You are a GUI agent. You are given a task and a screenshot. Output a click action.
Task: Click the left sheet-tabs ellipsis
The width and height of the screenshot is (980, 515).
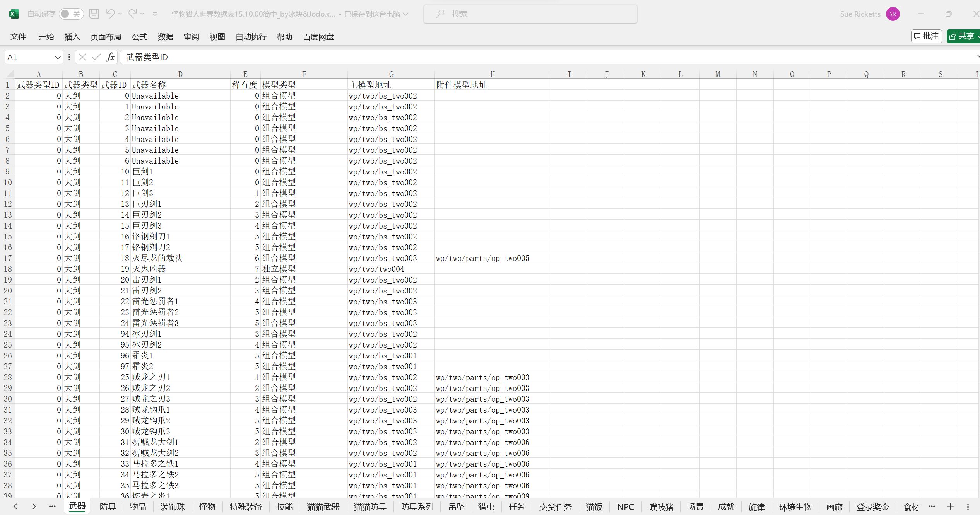point(52,506)
